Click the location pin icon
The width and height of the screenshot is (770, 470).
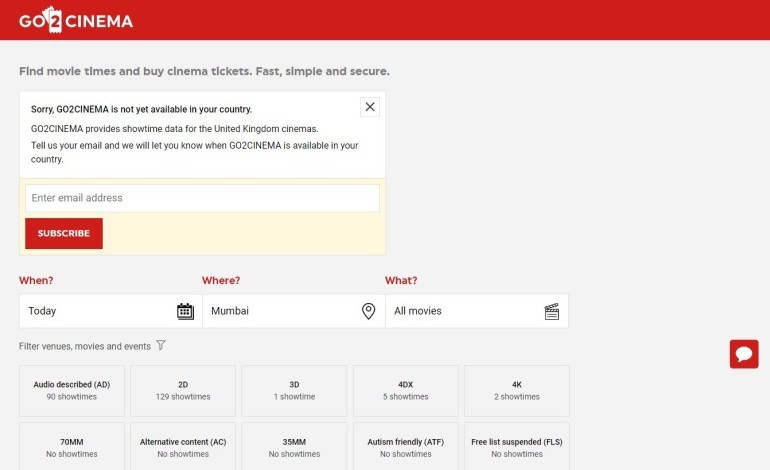(x=368, y=311)
